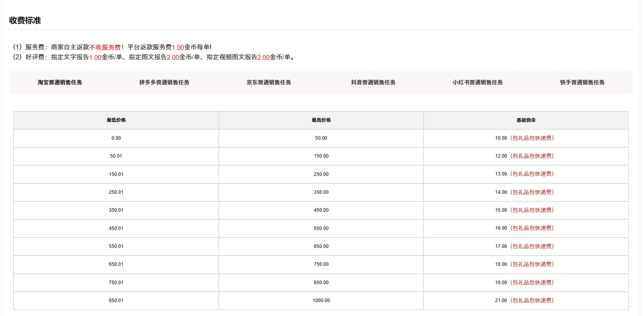
Task: Select the 京东普通销售任务 tab
Action: point(268,82)
